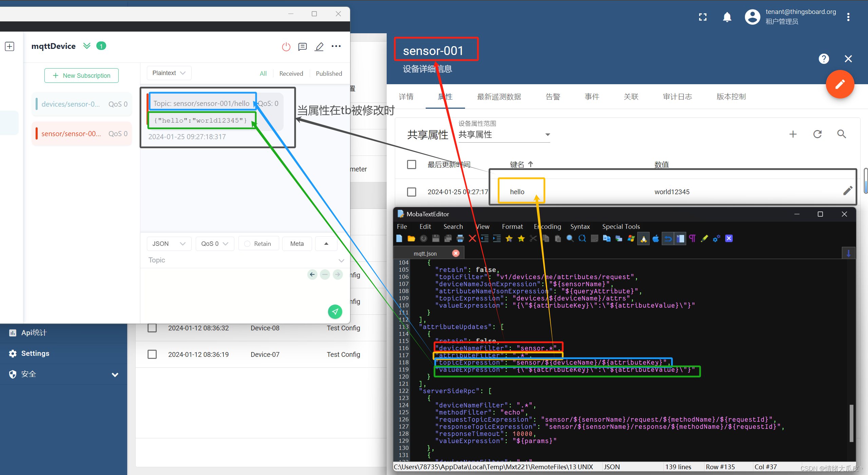Image resolution: width=868 pixels, height=475 pixels.
Task: Show only Received messages
Action: pyautogui.click(x=291, y=74)
